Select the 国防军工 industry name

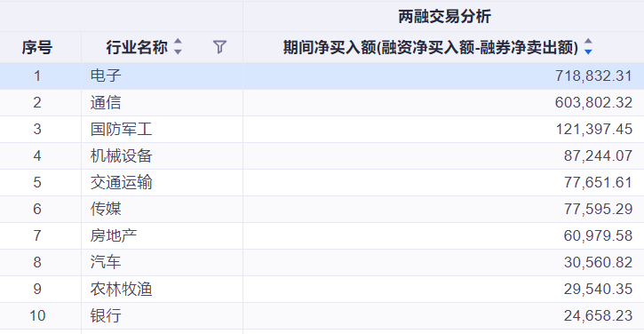click(x=121, y=129)
